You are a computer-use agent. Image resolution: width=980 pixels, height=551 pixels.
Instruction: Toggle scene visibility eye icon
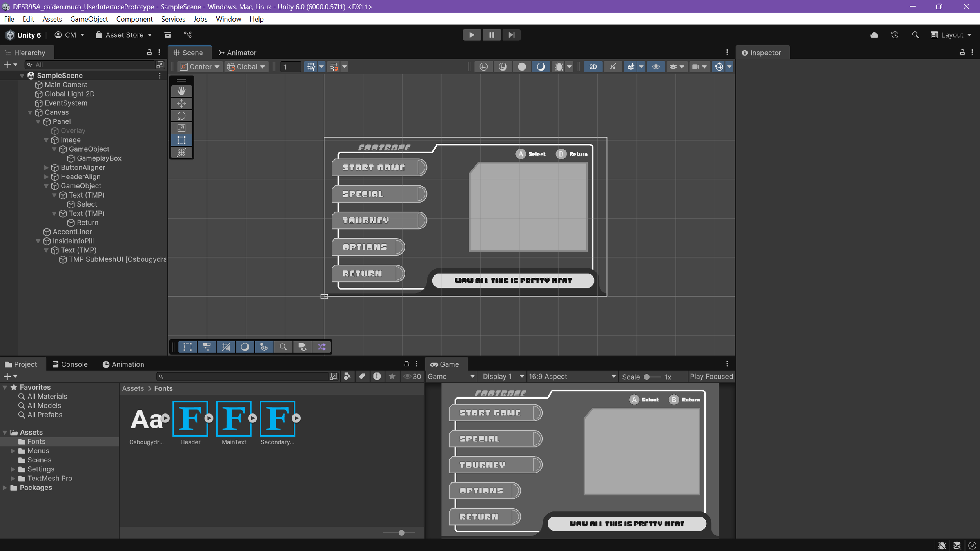(656, 67)
